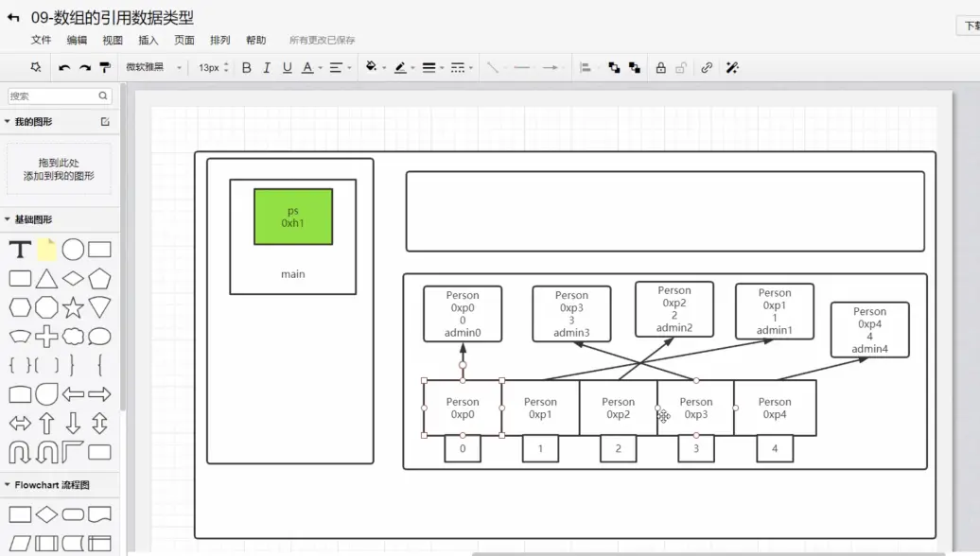Select the Person 0xp4 admin4 object box
This screenshot has height=556, width=980.
point(869,330)
